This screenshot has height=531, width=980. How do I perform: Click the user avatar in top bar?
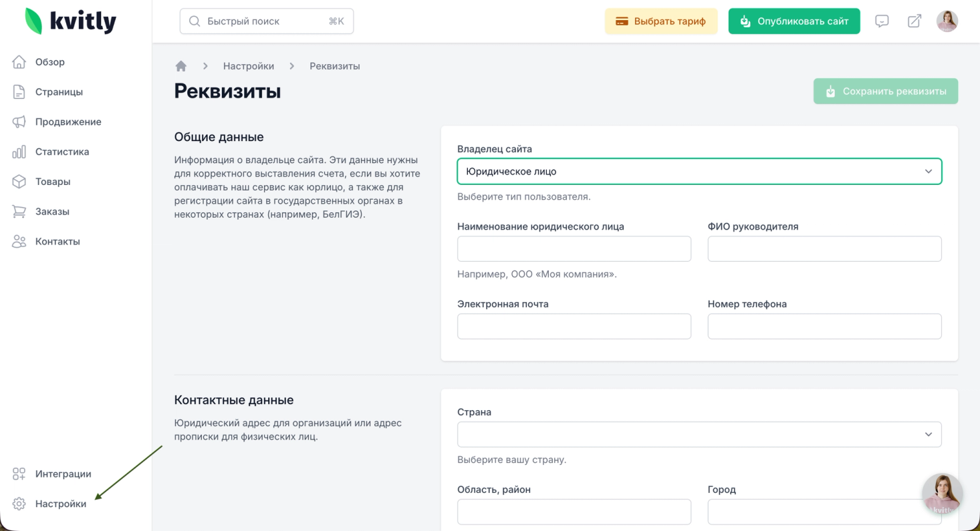point(947,21)
